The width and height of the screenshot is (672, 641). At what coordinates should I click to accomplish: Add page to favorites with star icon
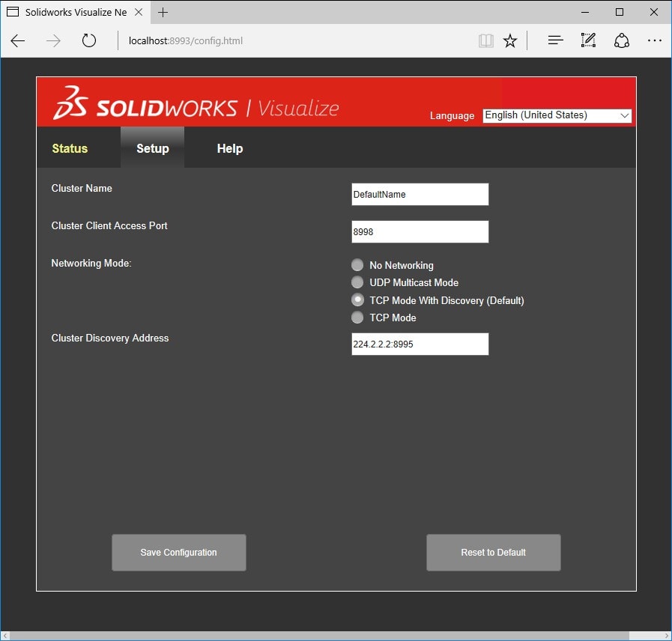510,40
